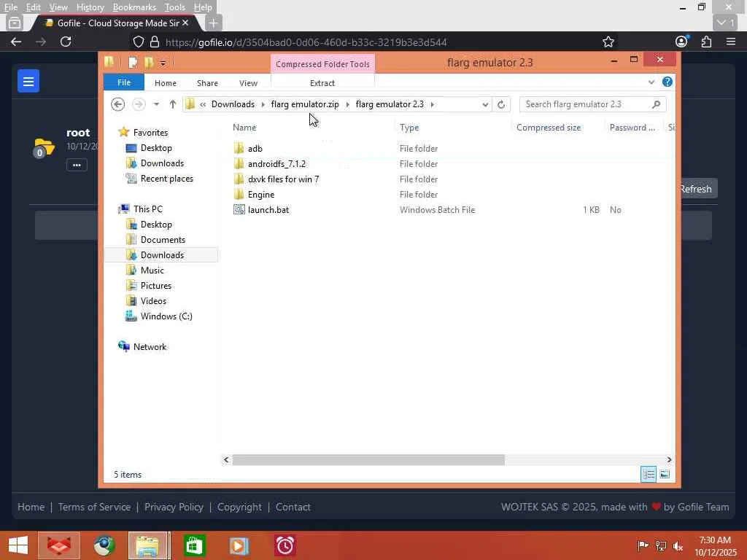
Task: Switch to the Share ribbon tab
Action: pyautogui.click(x=207, y=83)
